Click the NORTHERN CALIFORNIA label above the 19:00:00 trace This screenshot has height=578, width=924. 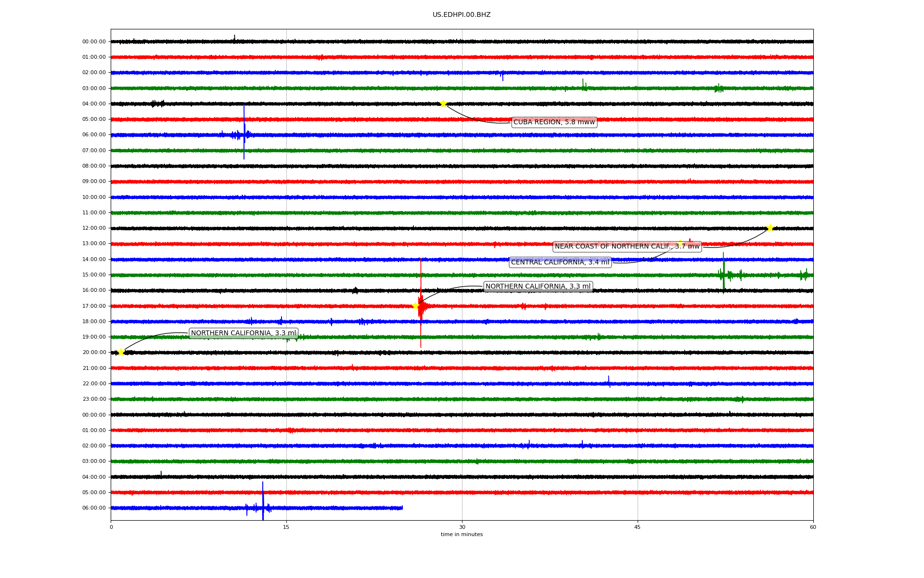tap(244, 333)
